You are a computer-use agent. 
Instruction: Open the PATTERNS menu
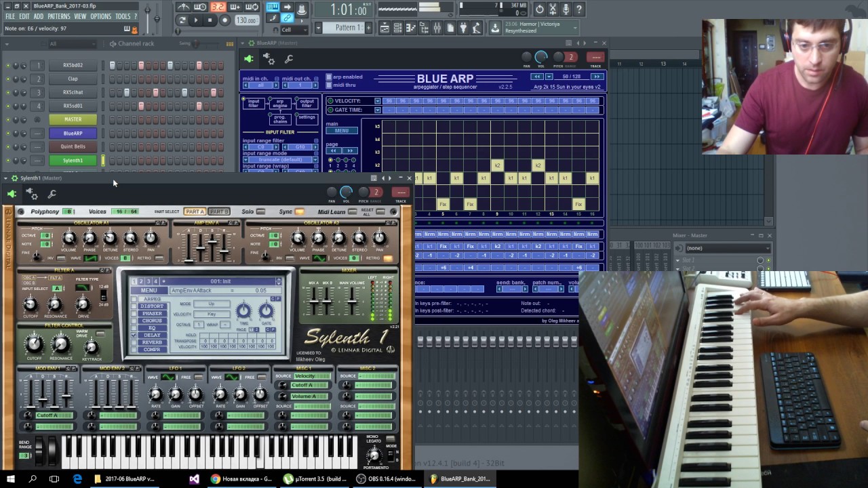click(x=58, y=16)
